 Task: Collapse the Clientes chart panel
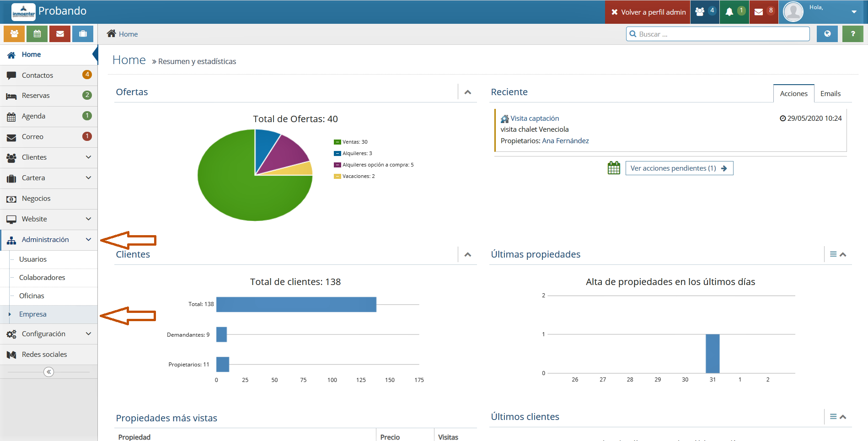[467, 254]
